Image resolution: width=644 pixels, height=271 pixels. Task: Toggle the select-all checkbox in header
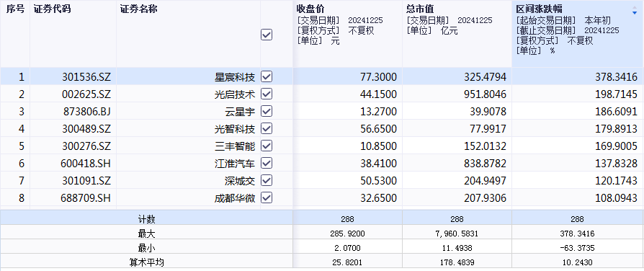point(267,35)
